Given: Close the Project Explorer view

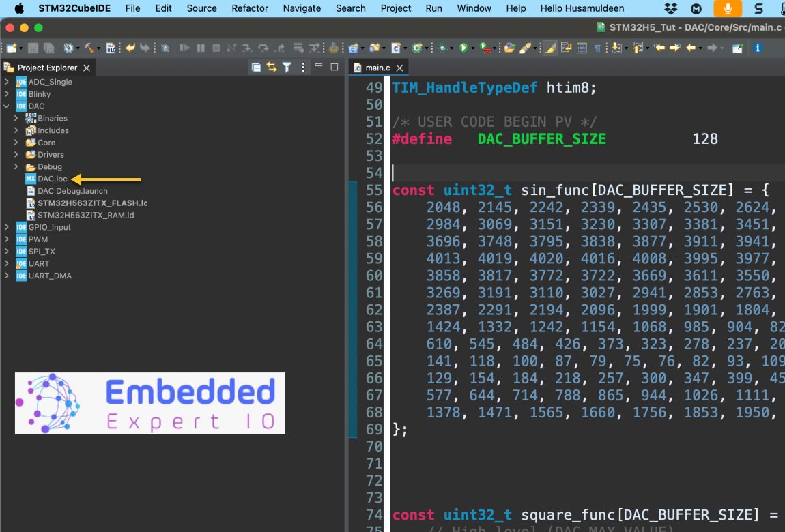Looking at the screenshot, I should click(x=86, y=68).
